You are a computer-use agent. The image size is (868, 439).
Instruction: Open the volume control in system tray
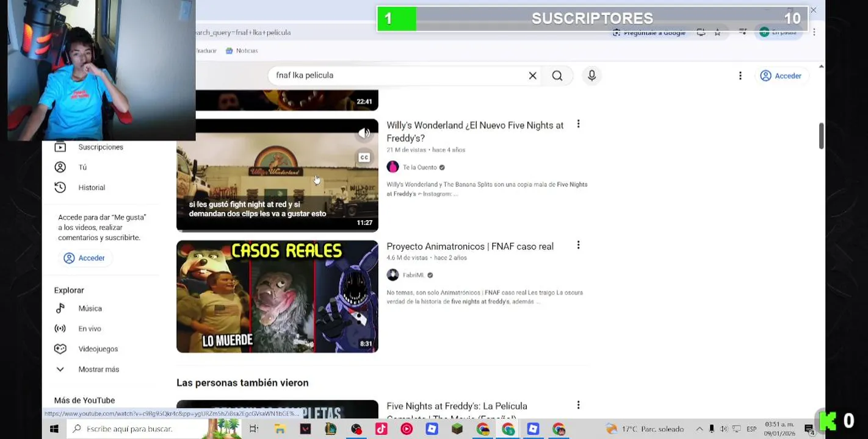click(x=723, y=429)
